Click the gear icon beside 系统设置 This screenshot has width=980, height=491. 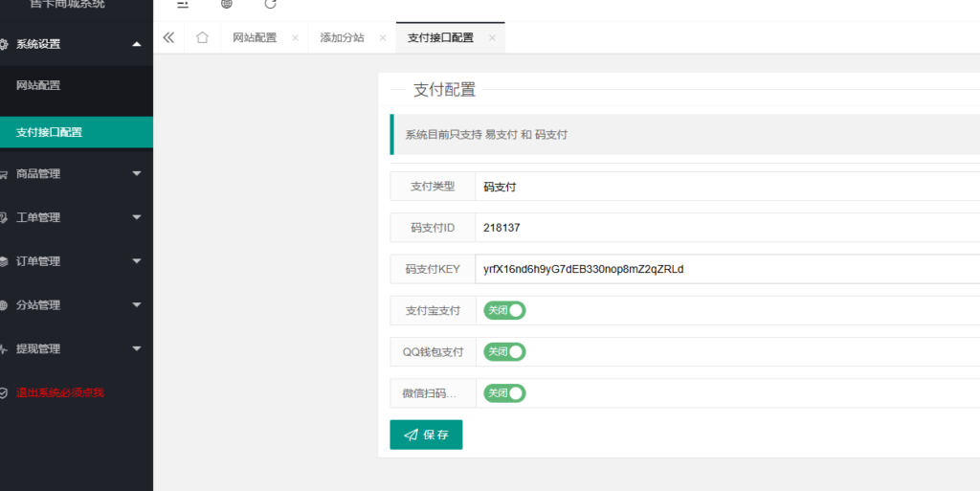(x=4, y=44)
